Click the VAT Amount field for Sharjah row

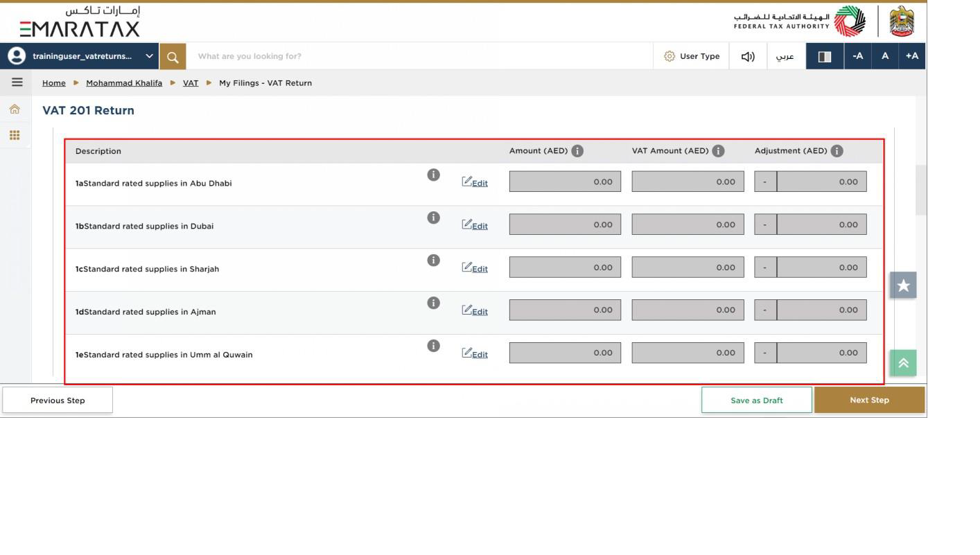(x=688, y=267)
